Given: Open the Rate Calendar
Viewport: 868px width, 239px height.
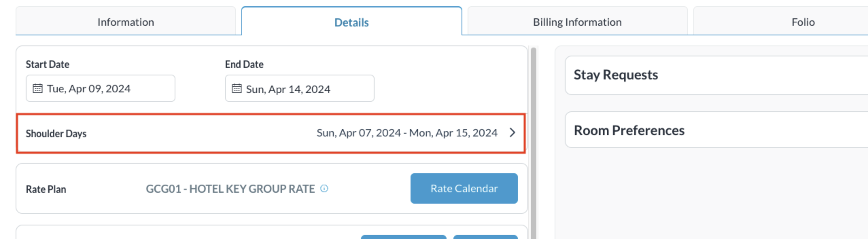Looking at the screenshot, I should 464,188.
